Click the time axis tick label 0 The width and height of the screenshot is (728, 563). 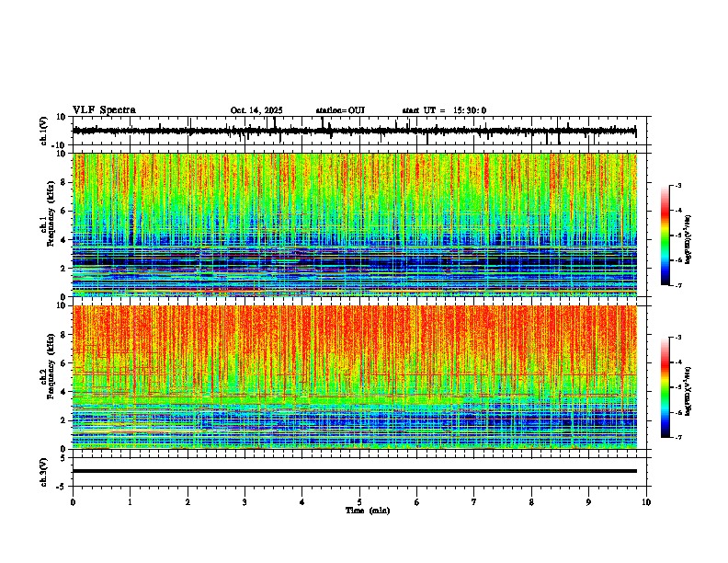(73, 502)
